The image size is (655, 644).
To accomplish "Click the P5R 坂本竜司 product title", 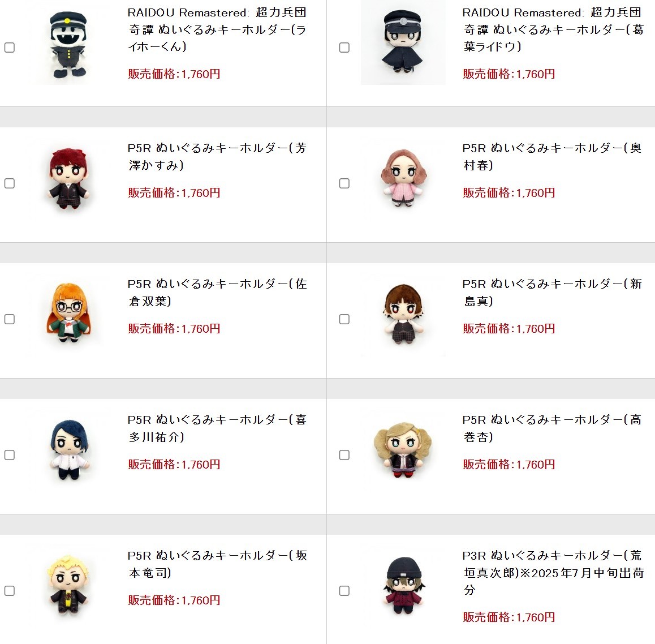I will [217, 564].
